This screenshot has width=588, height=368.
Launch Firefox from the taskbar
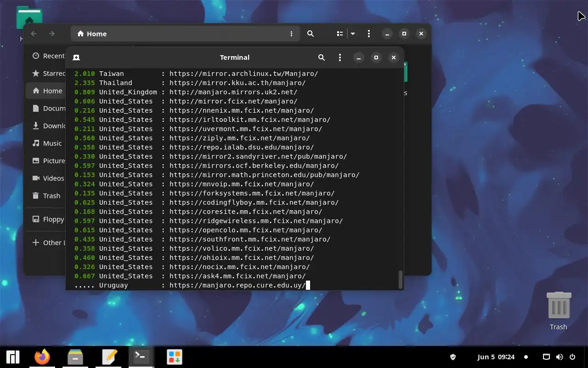[42, 357]
